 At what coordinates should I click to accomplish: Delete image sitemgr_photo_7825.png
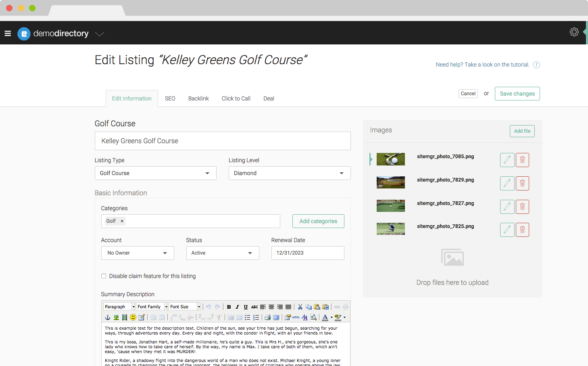[522, 230]
